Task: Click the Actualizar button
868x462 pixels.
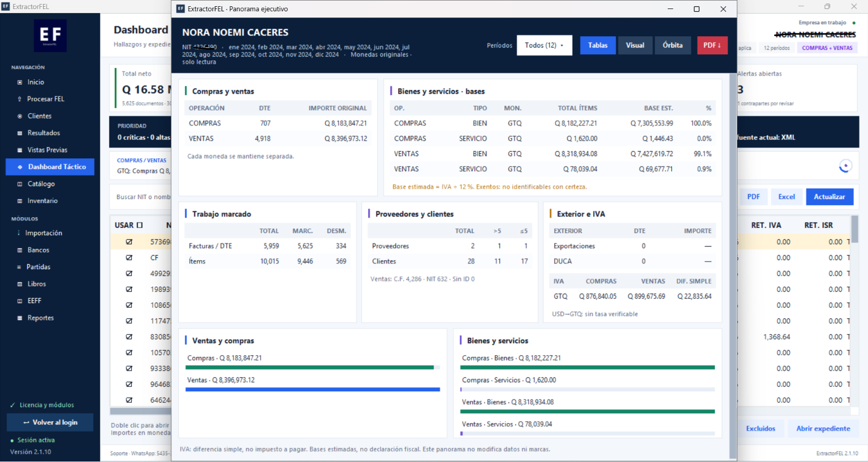Action: point(830,197)
